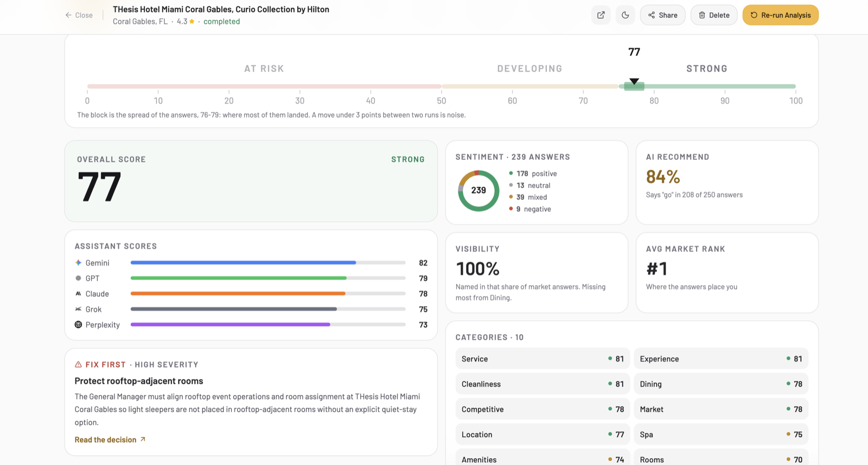The width and height of the screenshot is (868, 465).
Task: Click the sentiment donut chart
Action: click(478, 191)
